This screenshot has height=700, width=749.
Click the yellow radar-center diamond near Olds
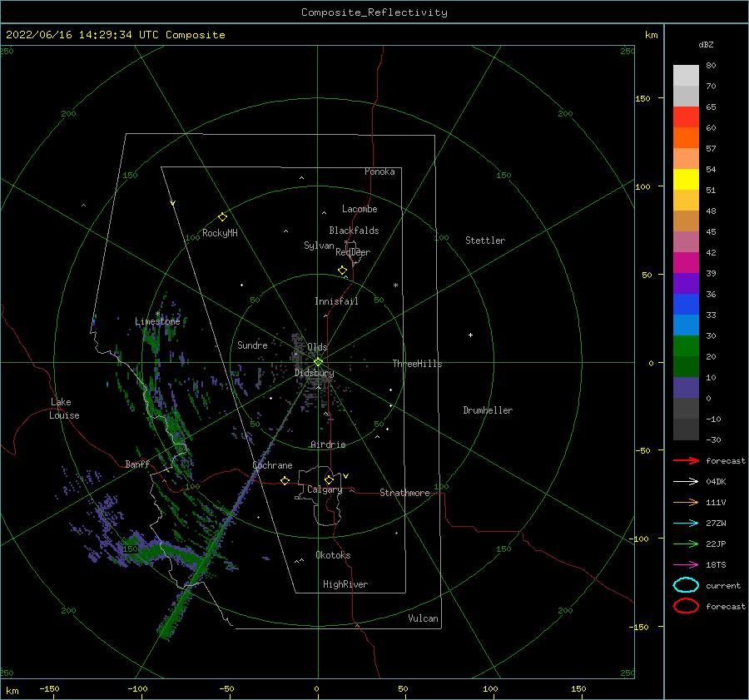coord(318,362)
